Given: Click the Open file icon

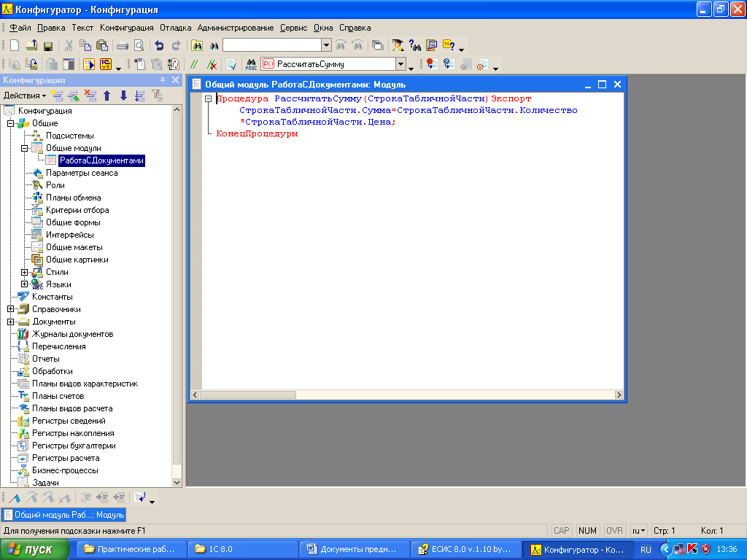Looking at the screenshot, I should click(31, 45).
